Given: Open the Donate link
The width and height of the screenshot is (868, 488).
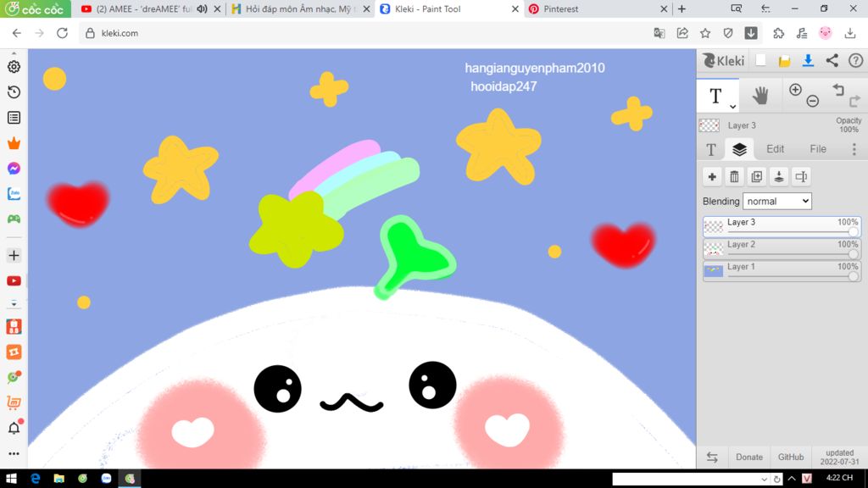Looking at the screenshot, I should tap(749, 457).
